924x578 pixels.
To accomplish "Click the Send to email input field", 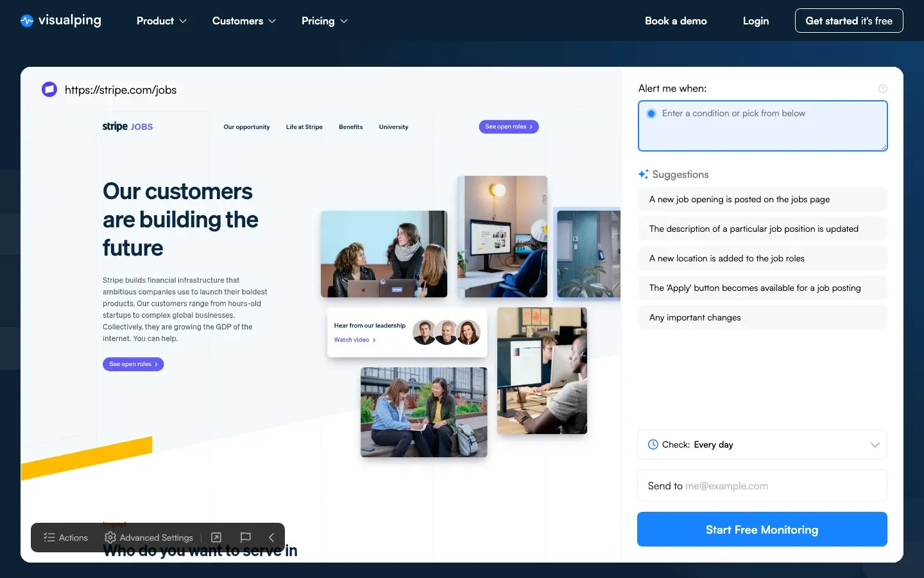I will point(762,486).
